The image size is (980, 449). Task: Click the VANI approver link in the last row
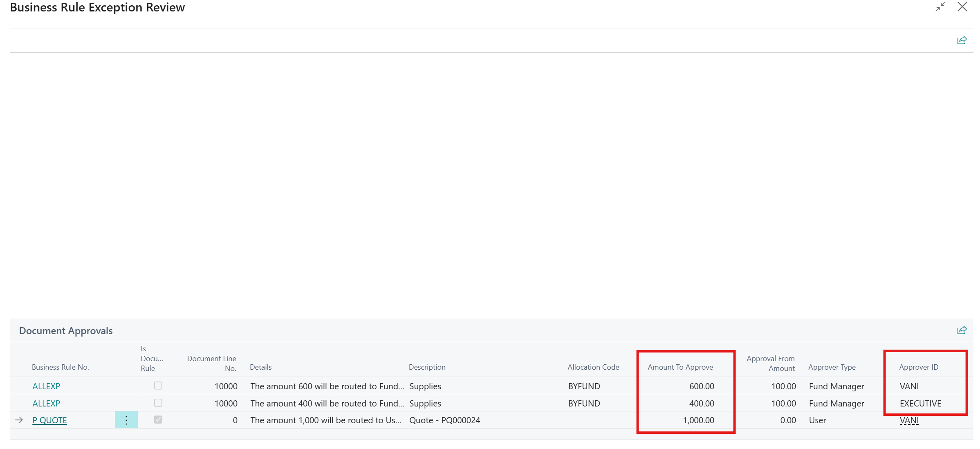coord(909,420)
